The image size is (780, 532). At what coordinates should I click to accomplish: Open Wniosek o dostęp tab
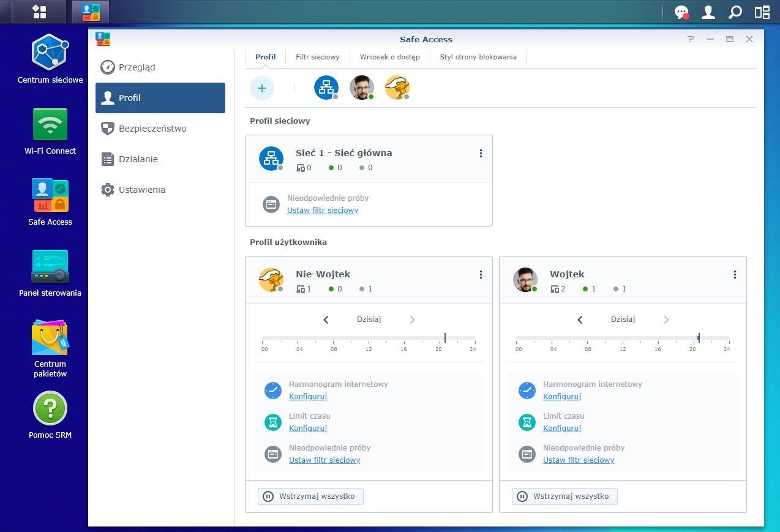click(390, 57)
